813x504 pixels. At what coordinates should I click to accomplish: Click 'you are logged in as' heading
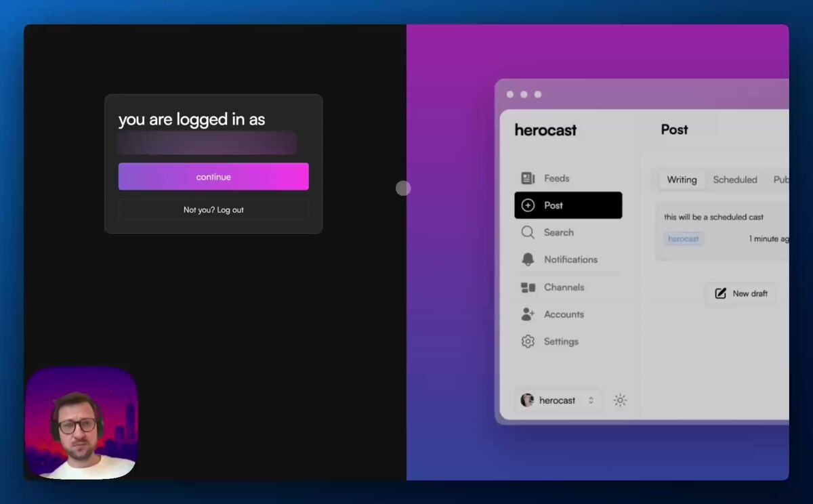192,120
